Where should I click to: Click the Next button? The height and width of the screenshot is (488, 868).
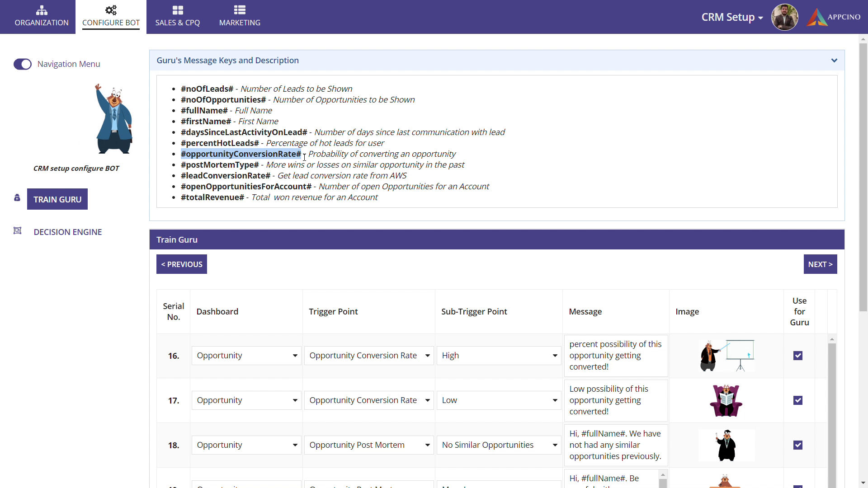coord(820,264)
